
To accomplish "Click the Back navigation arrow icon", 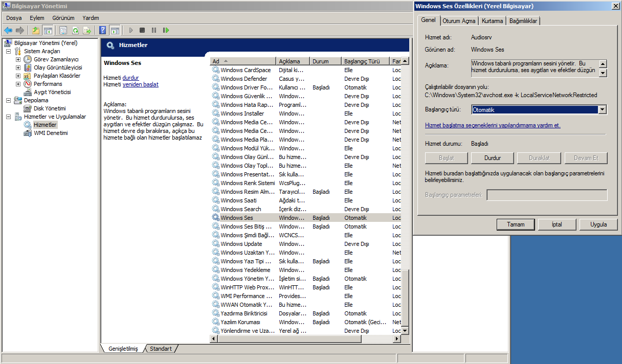I will 8,30.
